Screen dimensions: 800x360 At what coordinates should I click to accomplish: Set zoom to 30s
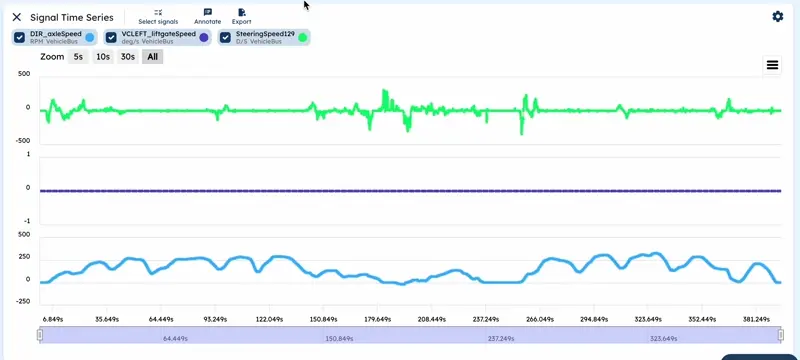point(128,57)
